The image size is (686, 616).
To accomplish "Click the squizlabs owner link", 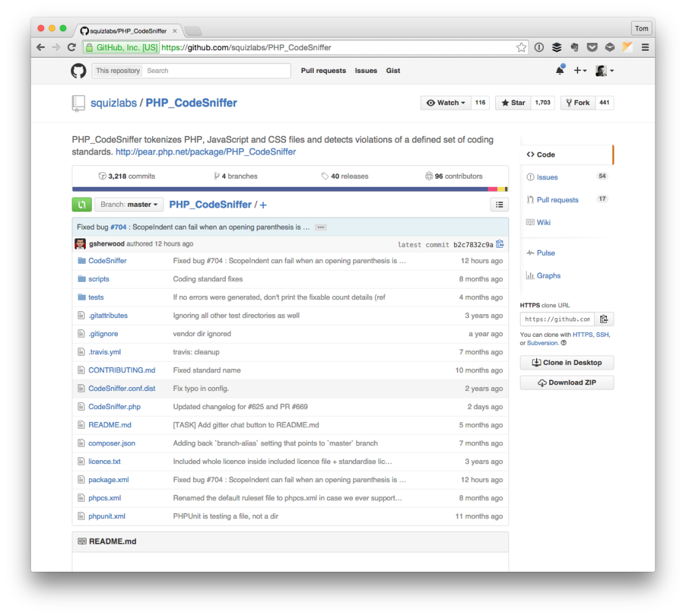I will [114, 102].
